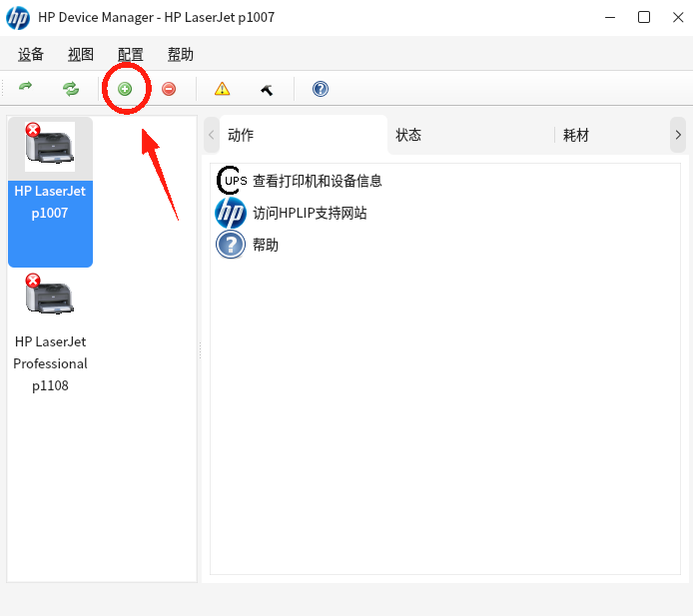Open the 配置 menu
This screenshot has height=616, width=693.
coord(131,54)
